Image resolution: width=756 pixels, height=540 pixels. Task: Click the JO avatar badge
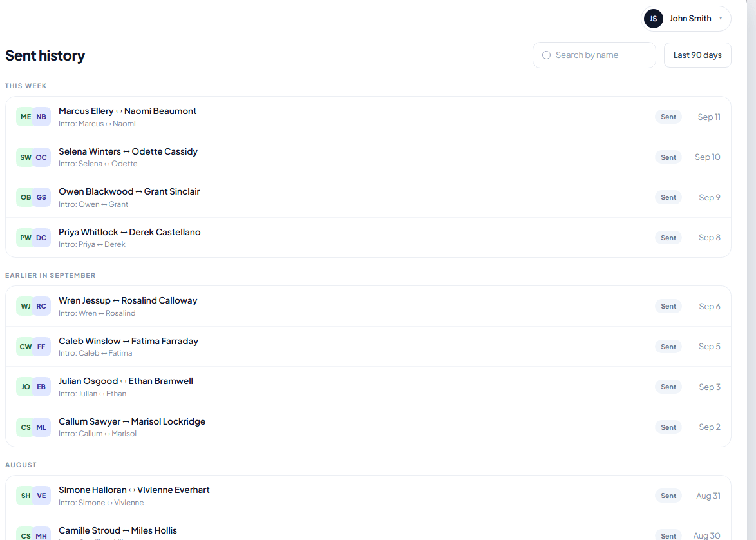point(25,387)
